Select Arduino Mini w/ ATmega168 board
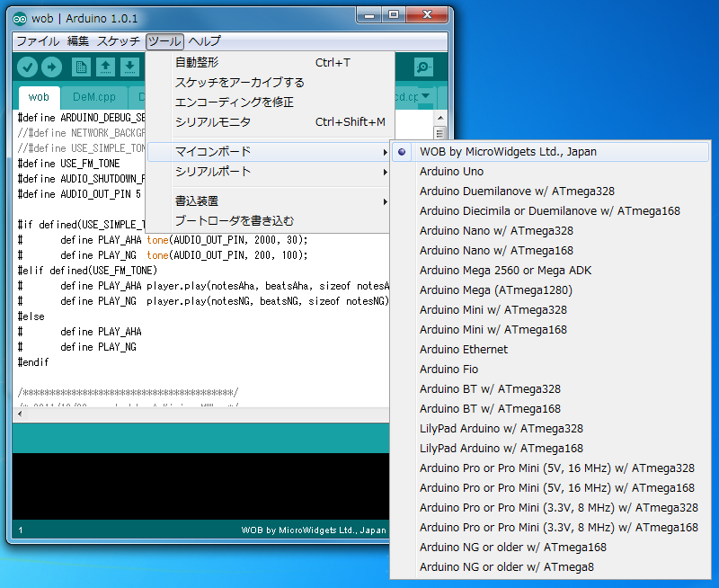 click(x=550, y=330)
